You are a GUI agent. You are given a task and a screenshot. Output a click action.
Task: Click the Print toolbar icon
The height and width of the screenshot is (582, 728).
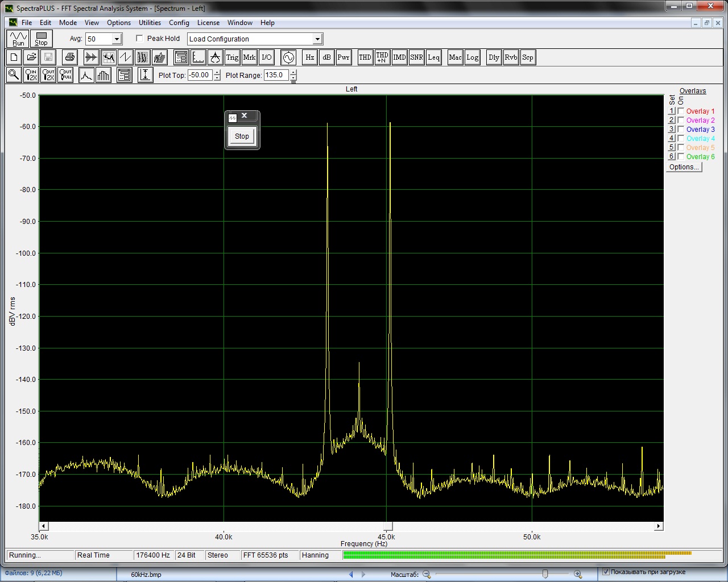70,57
